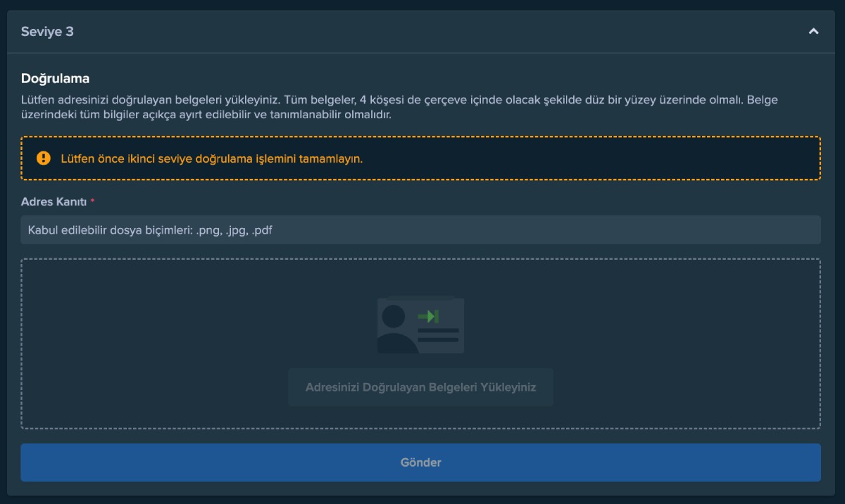Click the person silhouette in the ID card
Image resolution: width=845 pixels, height=504 pixels.
396,330
